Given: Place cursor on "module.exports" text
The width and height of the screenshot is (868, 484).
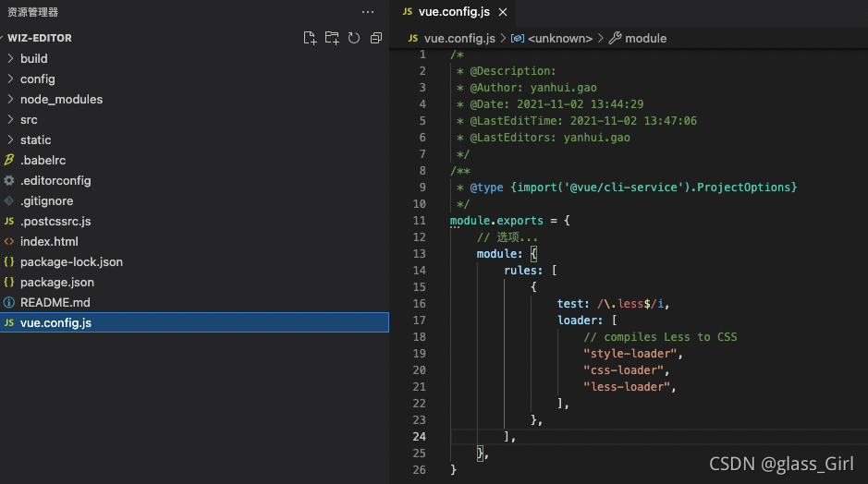Looking at the screenshot, I should tap(496, 221).
